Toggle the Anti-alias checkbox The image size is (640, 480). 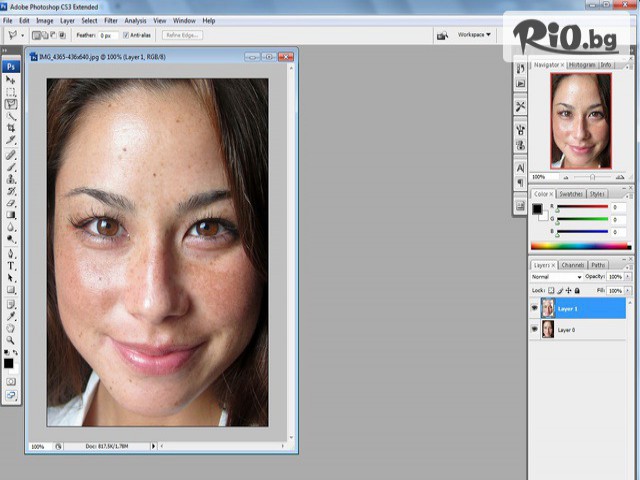coord(124,35)
